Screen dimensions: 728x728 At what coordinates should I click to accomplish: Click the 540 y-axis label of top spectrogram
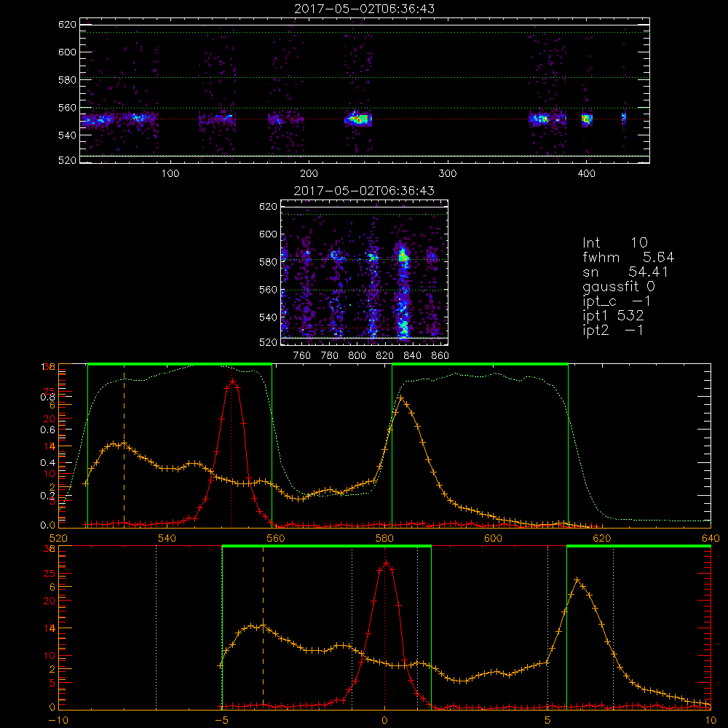coord(67,135)
